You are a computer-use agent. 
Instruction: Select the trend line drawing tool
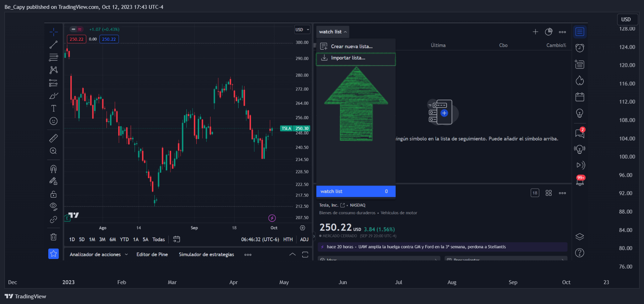(54, 45)
